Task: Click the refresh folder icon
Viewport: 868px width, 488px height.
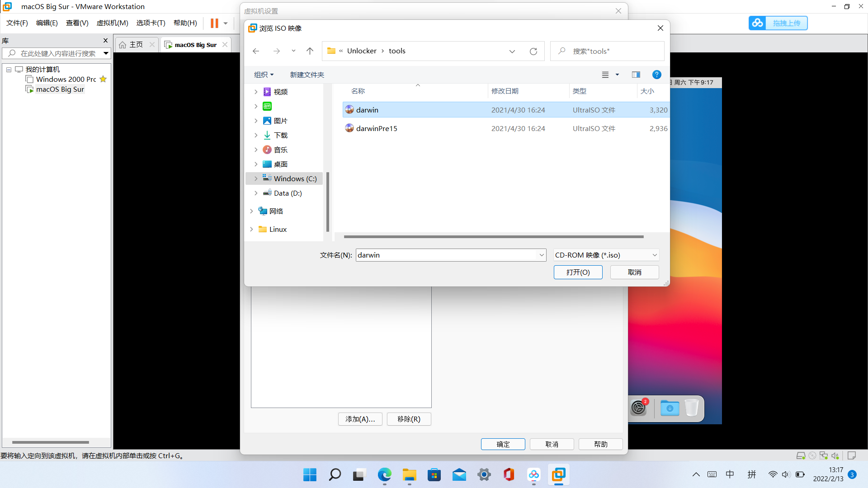Action: (533, 51)
